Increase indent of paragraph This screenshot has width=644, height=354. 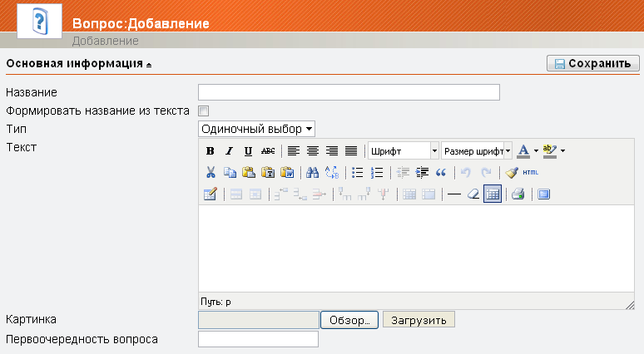[x=422, y=172]
